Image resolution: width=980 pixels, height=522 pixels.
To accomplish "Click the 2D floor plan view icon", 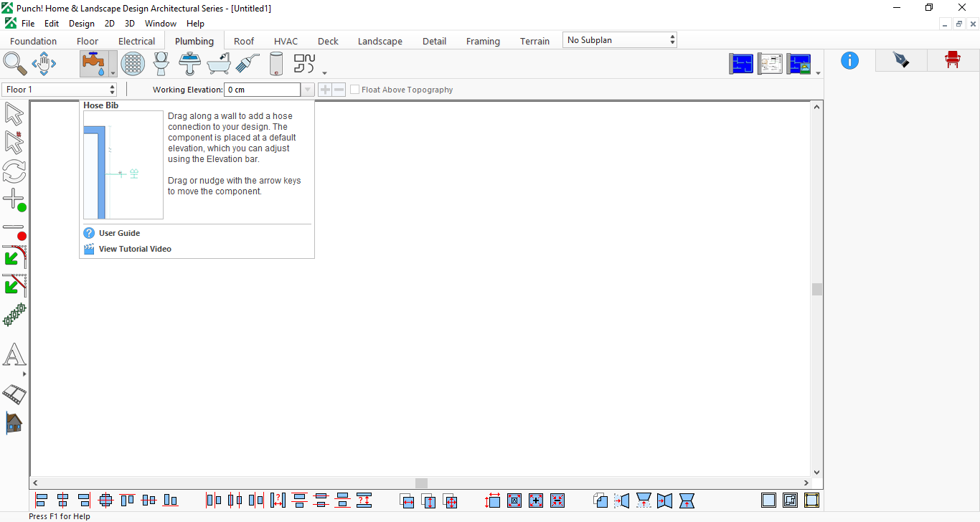I will [741, 64].
